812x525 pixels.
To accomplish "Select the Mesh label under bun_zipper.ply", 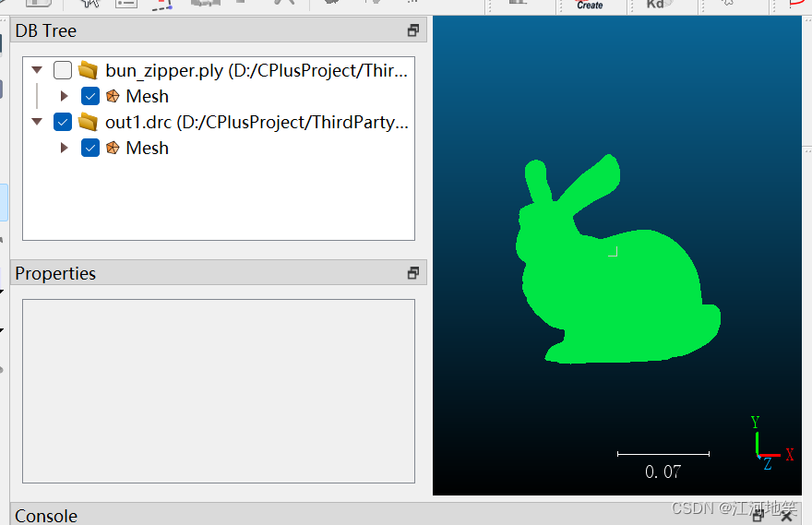I will point(147,96).
